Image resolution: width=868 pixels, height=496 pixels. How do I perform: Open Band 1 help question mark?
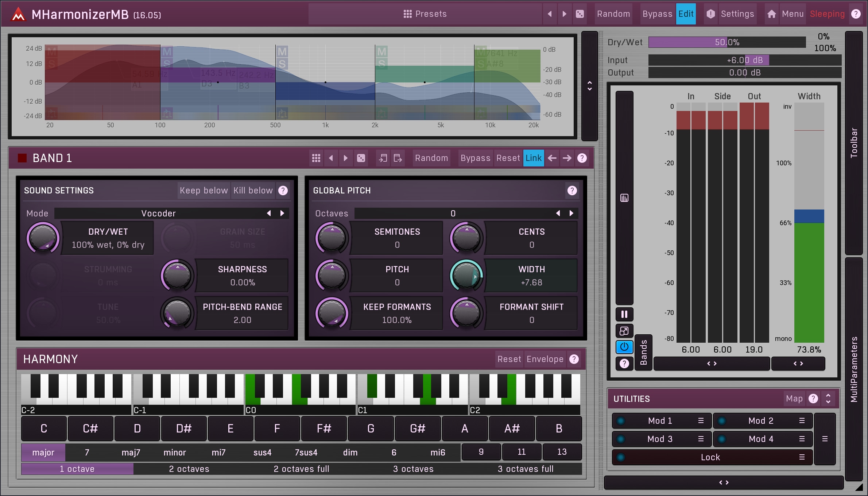582,158
